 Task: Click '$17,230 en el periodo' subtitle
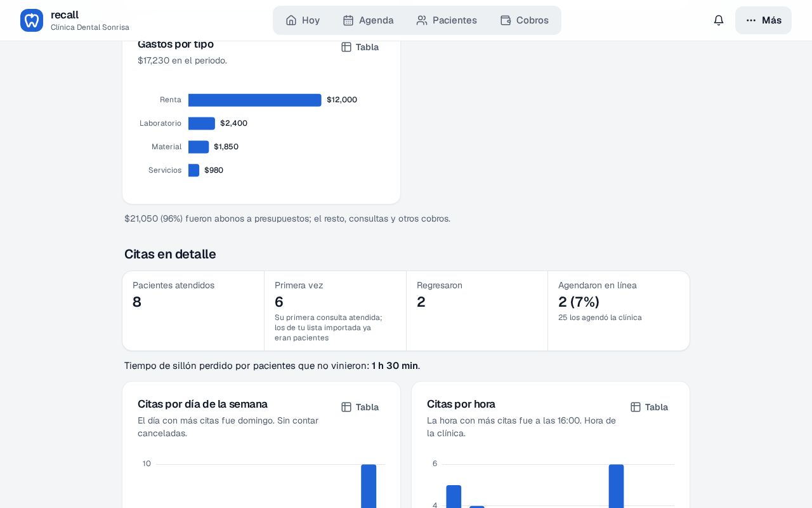pyautogui.click(x=182, y=60)
